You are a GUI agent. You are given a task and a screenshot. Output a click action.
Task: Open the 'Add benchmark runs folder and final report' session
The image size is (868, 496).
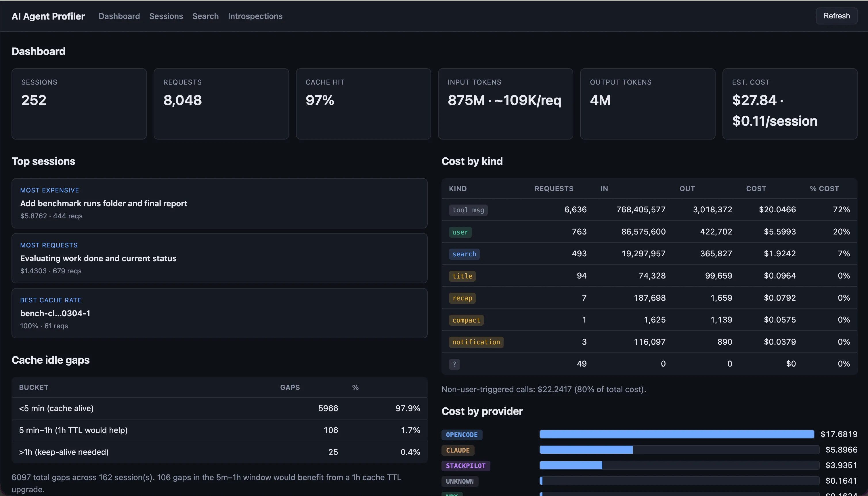pos(219,203)
